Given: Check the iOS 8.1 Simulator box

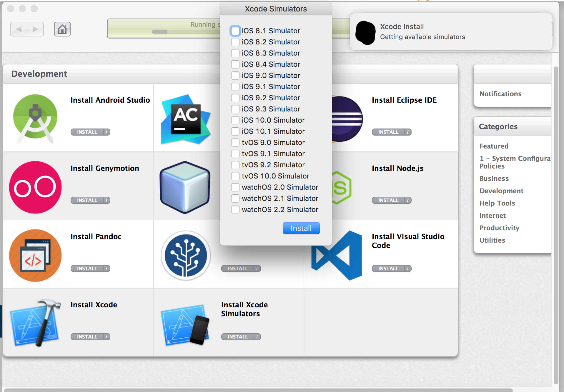Looking at the screenshot, I should pos(235,31).
